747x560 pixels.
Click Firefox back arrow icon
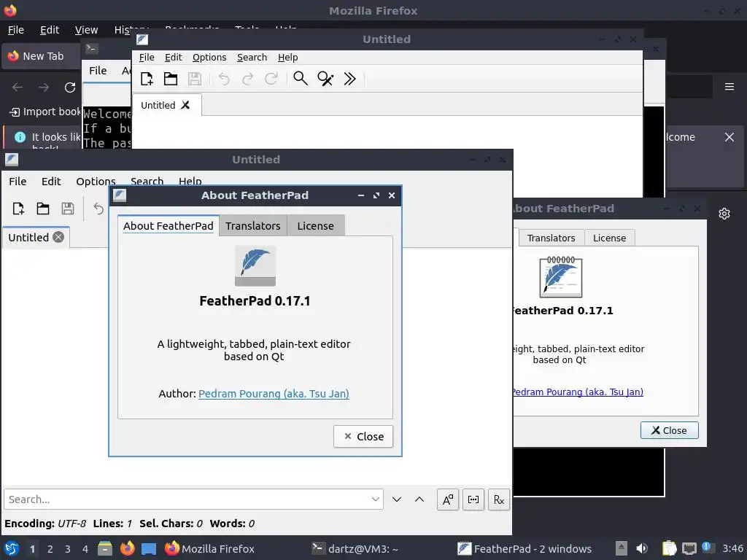[x=18, y=87]
